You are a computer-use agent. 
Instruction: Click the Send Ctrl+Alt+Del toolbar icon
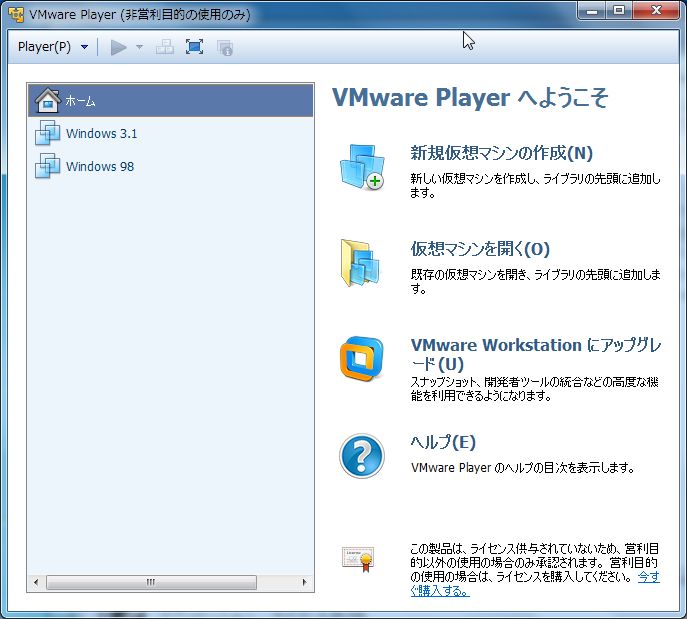(165, 47)
